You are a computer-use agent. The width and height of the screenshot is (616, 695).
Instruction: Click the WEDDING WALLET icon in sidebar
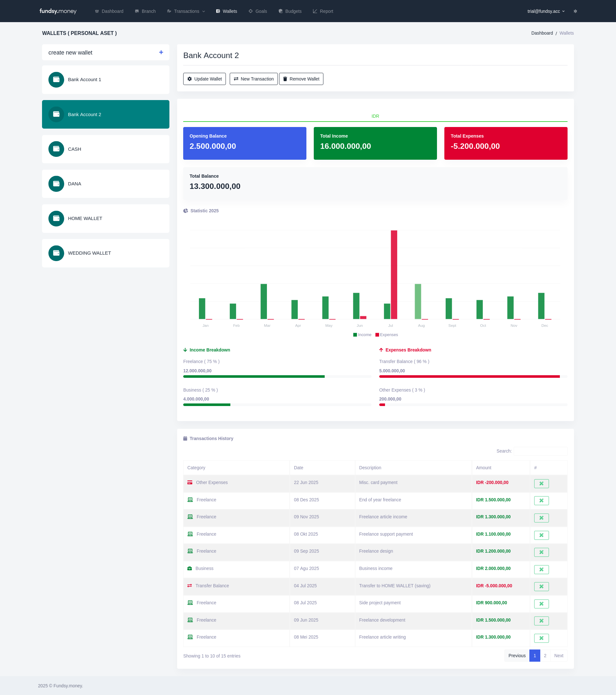[56, 253]
